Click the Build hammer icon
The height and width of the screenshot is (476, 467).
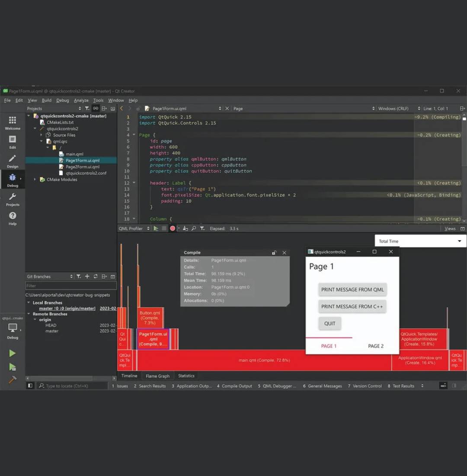click(12, 380)
